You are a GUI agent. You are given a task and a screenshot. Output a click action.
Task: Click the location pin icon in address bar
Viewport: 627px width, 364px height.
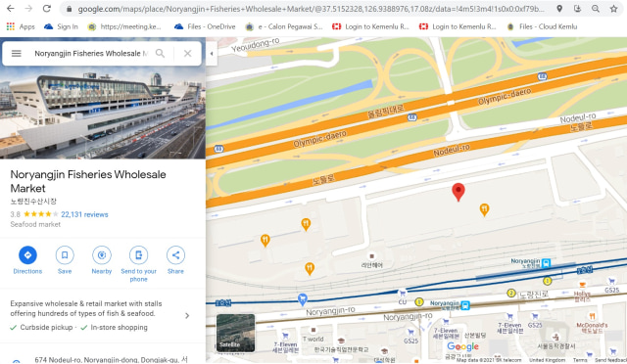559,9
